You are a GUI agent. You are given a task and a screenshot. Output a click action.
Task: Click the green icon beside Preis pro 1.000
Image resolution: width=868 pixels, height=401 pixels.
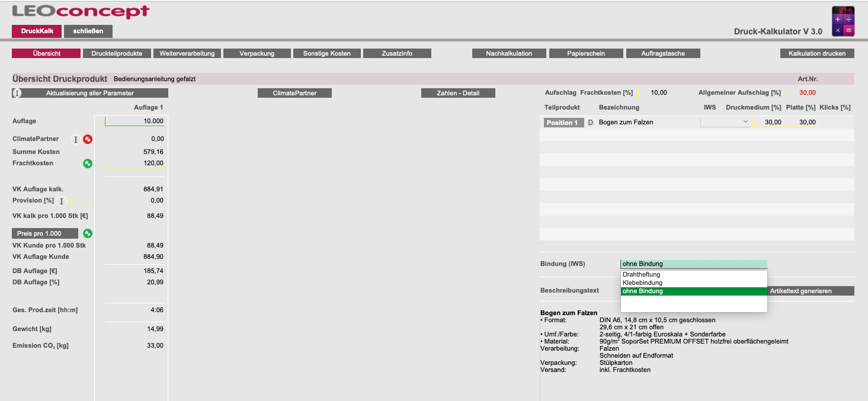click(88, 233)
